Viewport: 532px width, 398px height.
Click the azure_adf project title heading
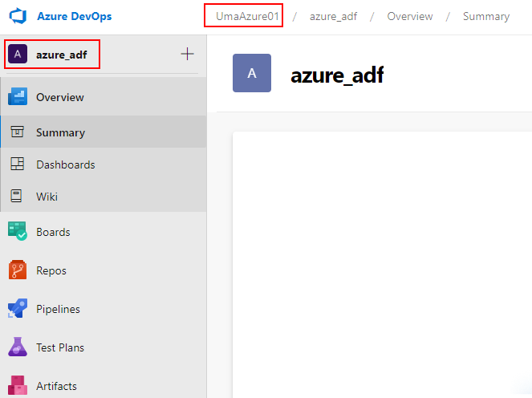[337, 75]
